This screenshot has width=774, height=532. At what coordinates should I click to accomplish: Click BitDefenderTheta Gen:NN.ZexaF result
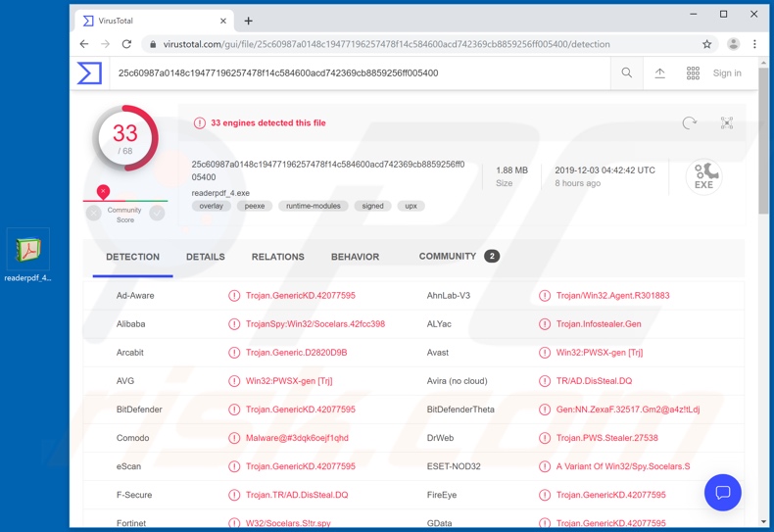[627, 410]
